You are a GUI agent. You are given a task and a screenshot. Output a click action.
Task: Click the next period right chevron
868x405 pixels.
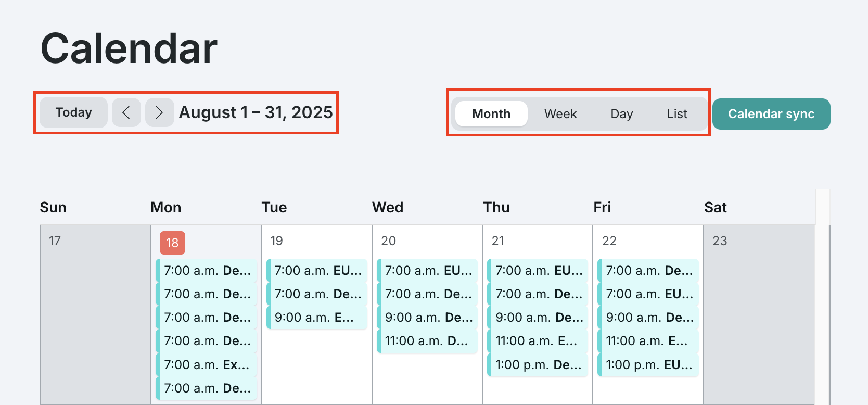159,112
